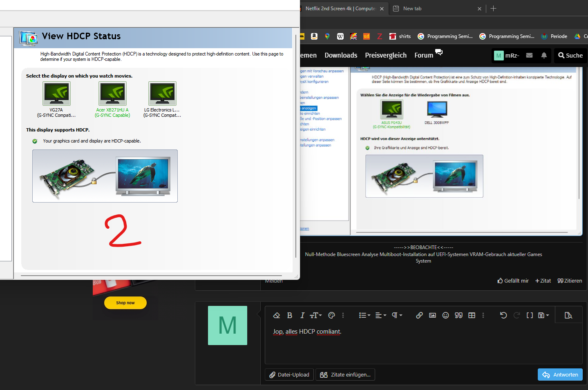This screenshot has width=588, height=390.
Task: Click Zitate einfügen button
Action: pyautogui.click(x=345, y=375)
